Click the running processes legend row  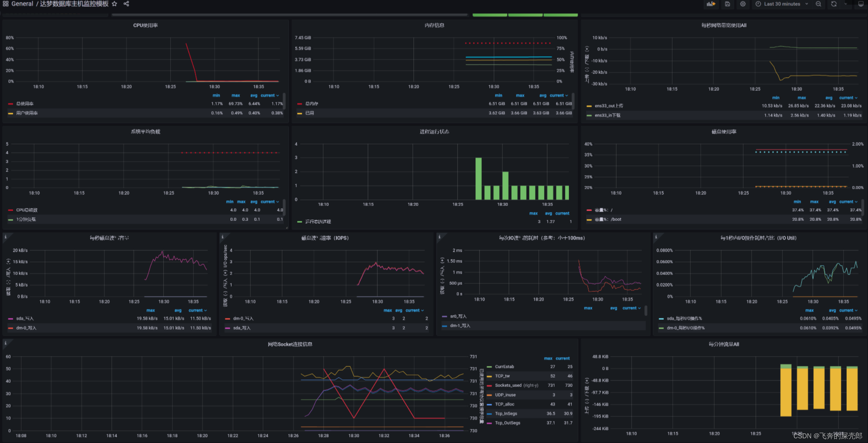coord(434,221)
